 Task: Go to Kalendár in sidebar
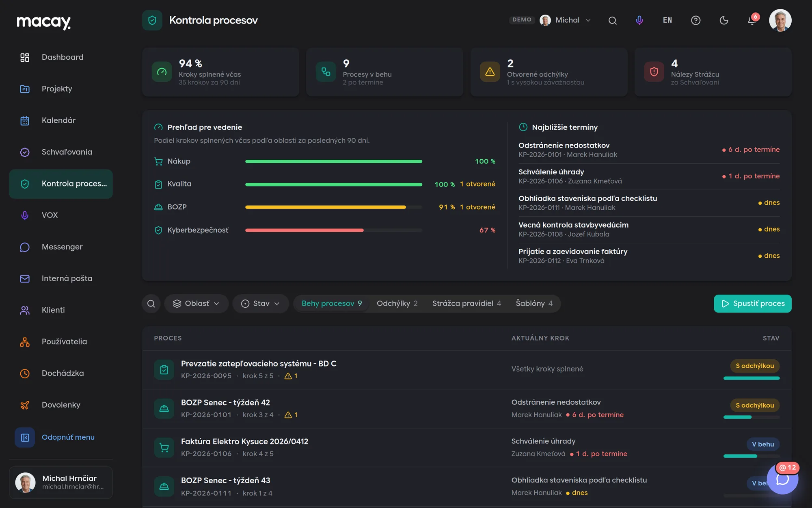(x=61, y=121)
